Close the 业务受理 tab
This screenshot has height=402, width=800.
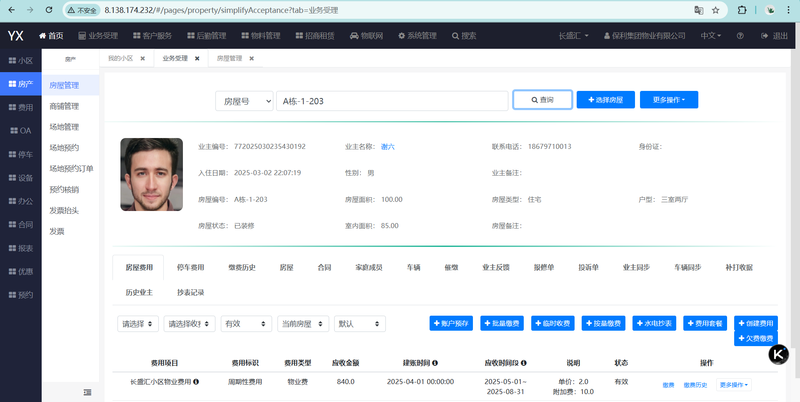tap(195, 59)
